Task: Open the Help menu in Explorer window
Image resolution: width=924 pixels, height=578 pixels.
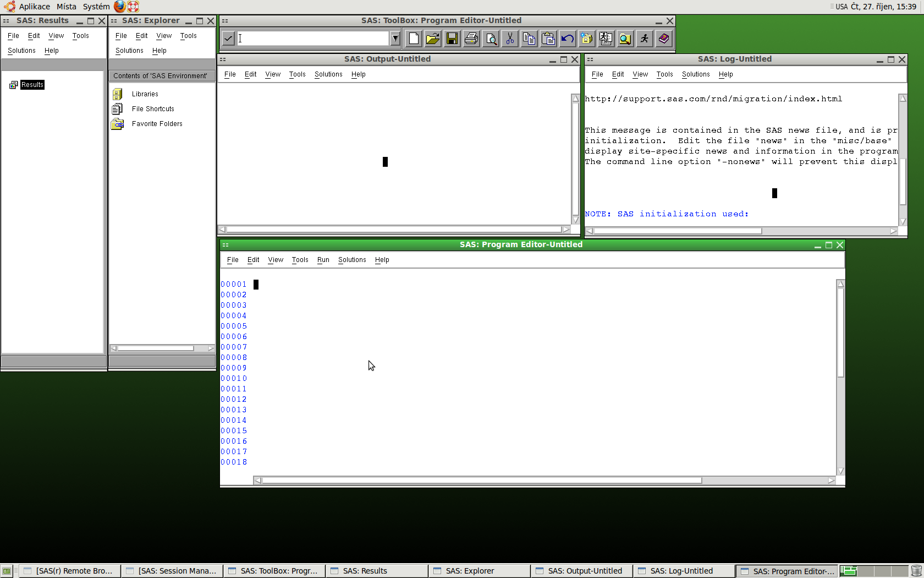Action: point(159,51)
